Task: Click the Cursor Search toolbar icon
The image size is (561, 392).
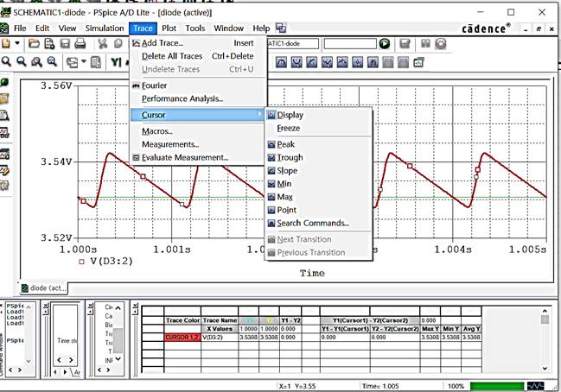Action: coord(373,62)
